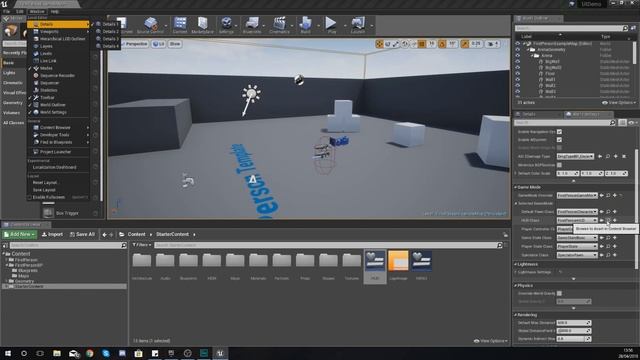The width and height of the screenshot is (640, 360).
Task: Click the Import button
Action: (52, 234)
